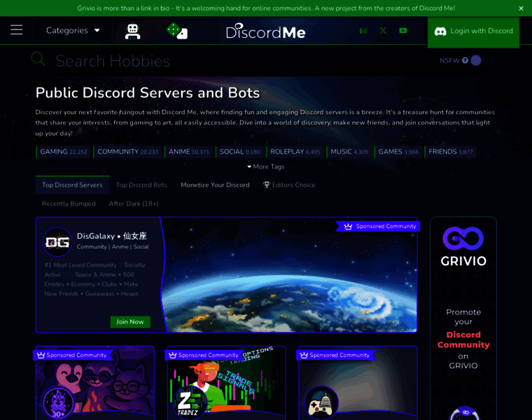Click the green dice random server icon
This screenshot has width=532, height=420.
coord(177,31)
